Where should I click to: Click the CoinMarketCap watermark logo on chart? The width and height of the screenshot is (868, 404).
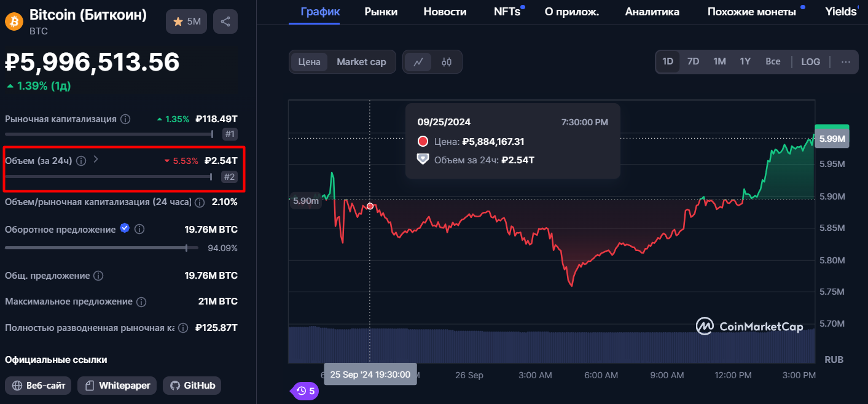(749, 327)
